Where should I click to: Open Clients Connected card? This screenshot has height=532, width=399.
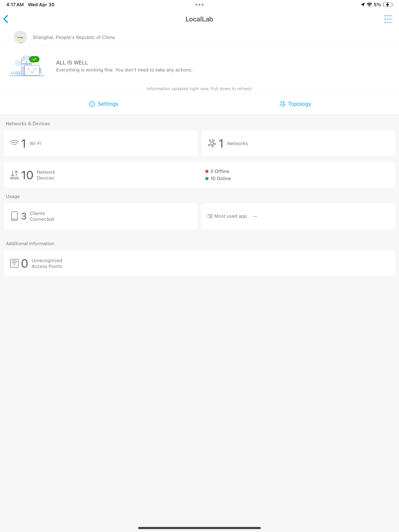click(101, 216)
